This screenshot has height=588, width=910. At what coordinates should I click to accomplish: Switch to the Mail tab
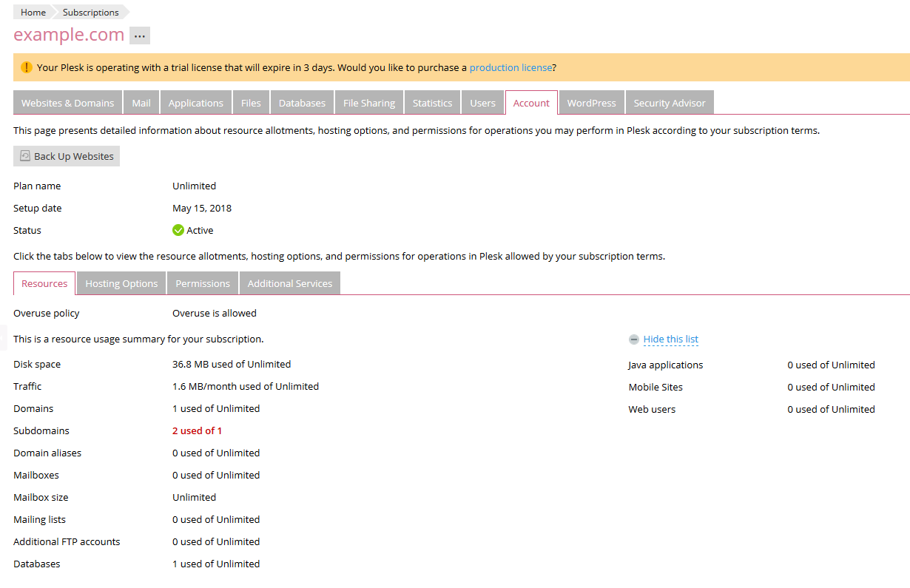(x=141, y=103)
